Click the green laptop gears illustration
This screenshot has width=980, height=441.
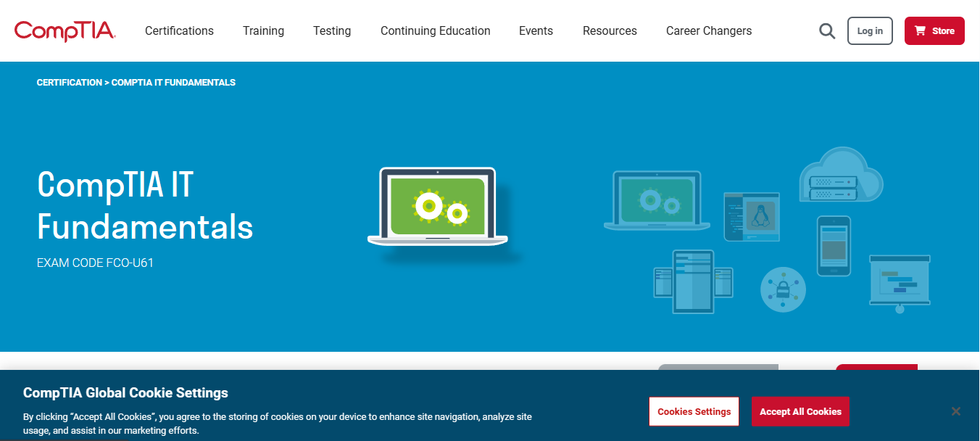click(x=438, y=207)
